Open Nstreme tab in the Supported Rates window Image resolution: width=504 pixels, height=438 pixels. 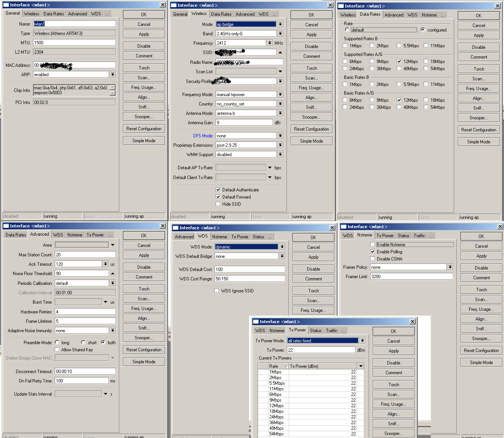(x=429, y=15)
